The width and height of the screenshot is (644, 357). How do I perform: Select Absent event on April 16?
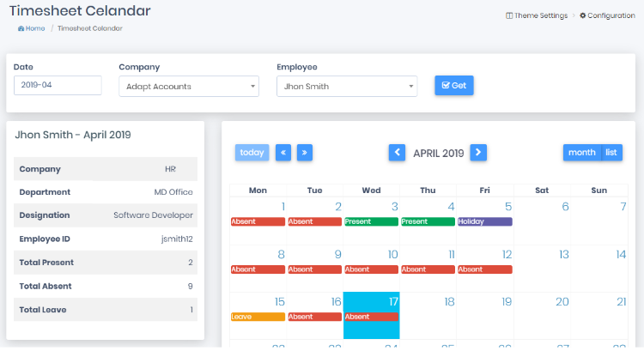[315, 317]
